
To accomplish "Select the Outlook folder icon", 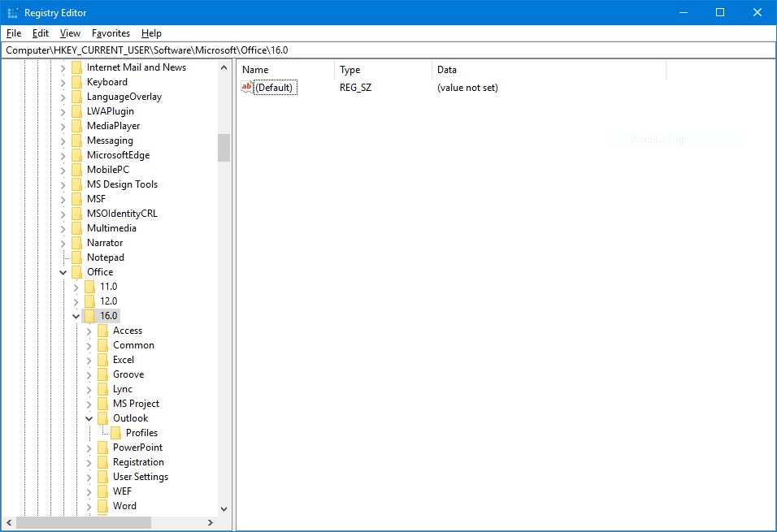I will tap(102, 418).
